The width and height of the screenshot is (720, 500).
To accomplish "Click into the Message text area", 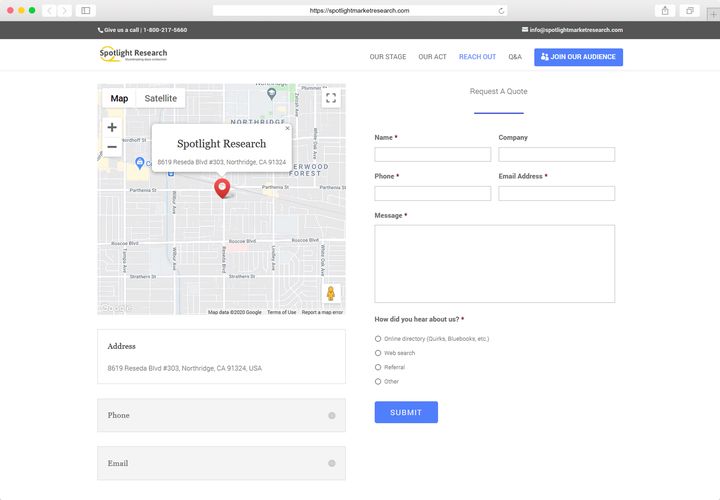I will pos(494,263).
